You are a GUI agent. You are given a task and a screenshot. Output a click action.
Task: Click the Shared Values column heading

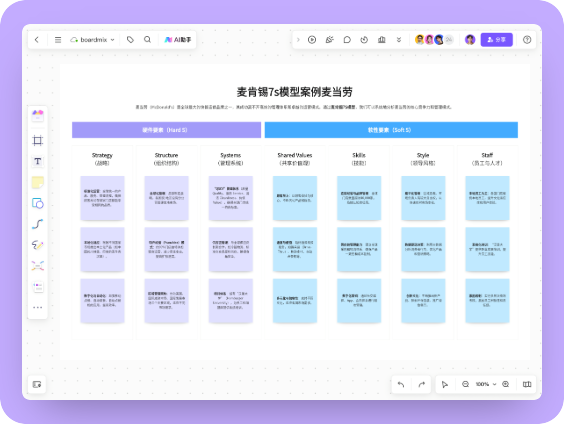click(x=295, y=159)
